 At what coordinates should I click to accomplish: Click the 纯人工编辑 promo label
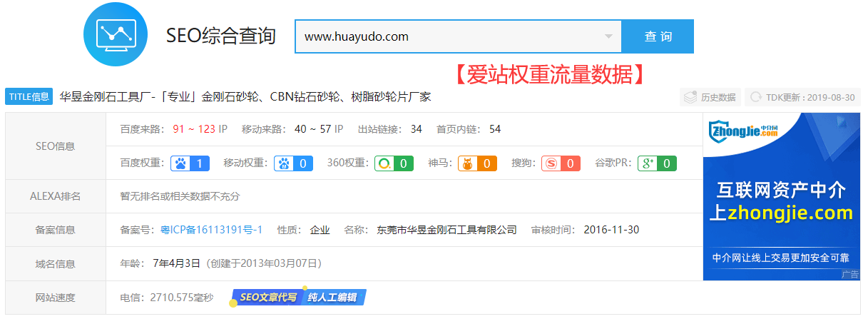pyautogui.click(x=333, y=298)
